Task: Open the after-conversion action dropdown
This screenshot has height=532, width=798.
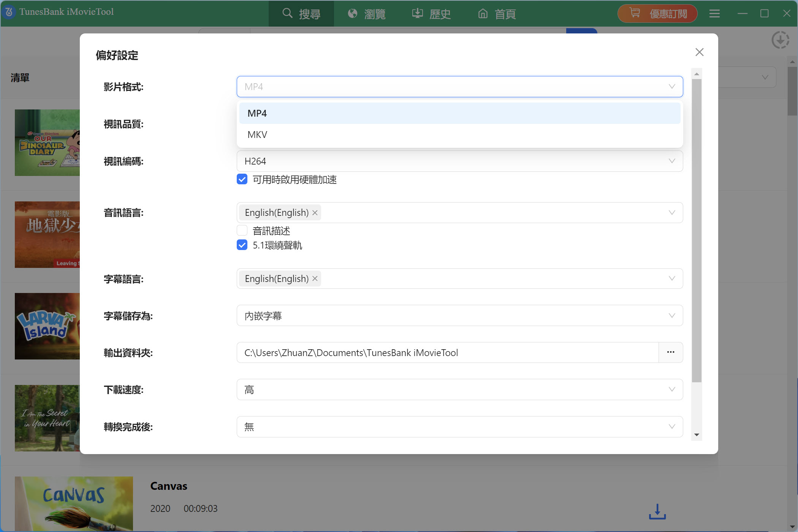Action: 459,427
